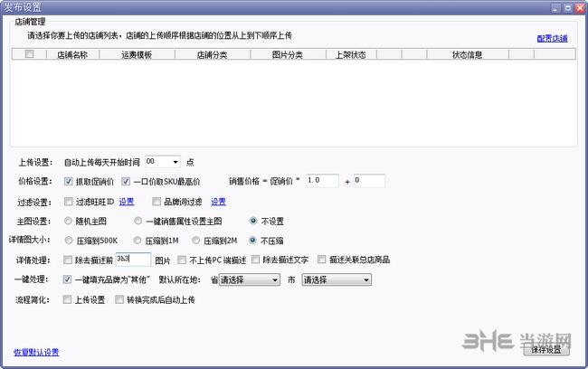
Task: Close the 发布设置 window
Action: click(580, 8)
